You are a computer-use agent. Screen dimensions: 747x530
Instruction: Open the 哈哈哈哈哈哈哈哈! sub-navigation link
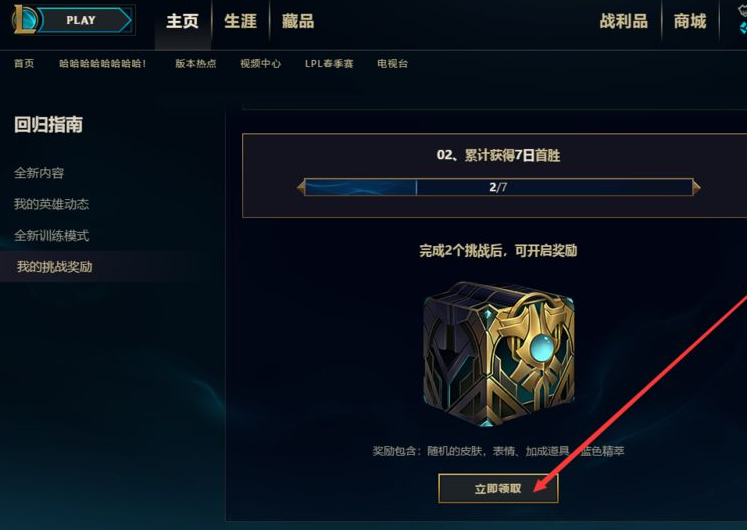point(102,63)
